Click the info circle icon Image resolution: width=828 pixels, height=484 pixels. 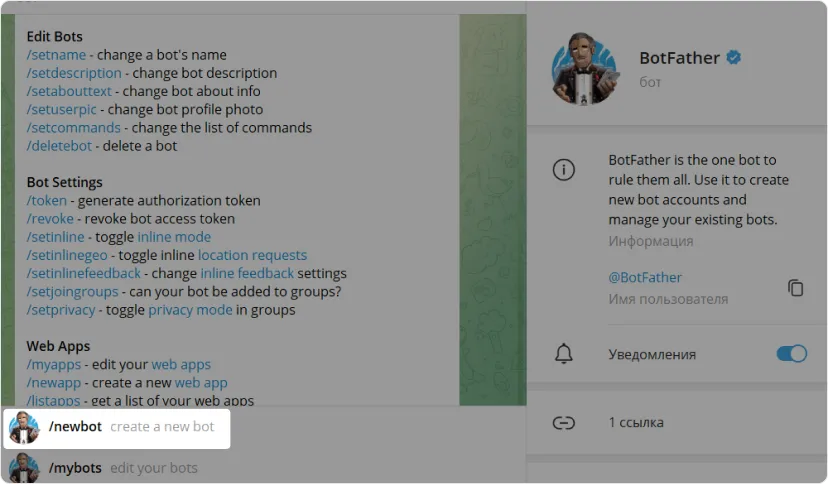[x=564, y=170]
